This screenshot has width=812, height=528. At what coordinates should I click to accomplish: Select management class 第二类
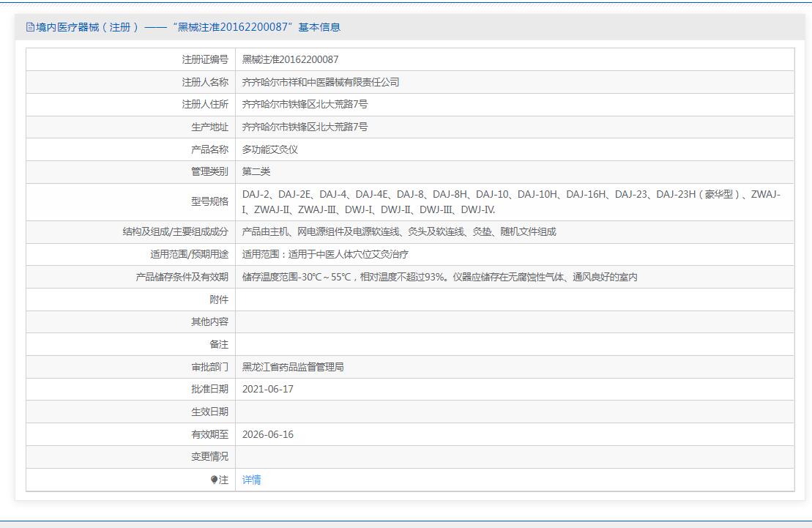tap(256, 171)
